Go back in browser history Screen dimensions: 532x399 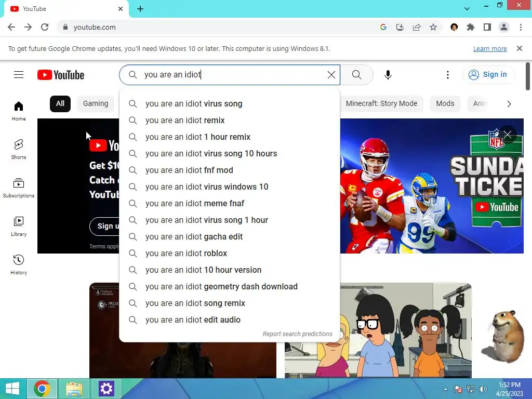(x=11, y=27)
